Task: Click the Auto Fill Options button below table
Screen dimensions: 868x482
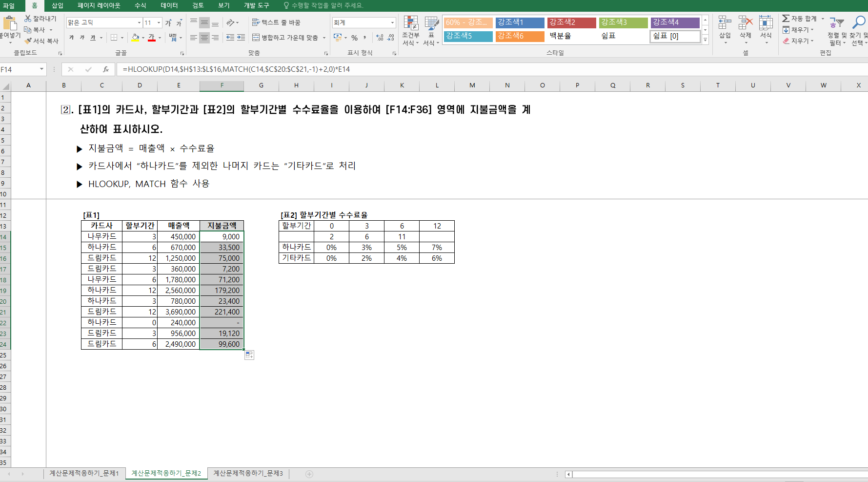Action: (x=249, y=355)
